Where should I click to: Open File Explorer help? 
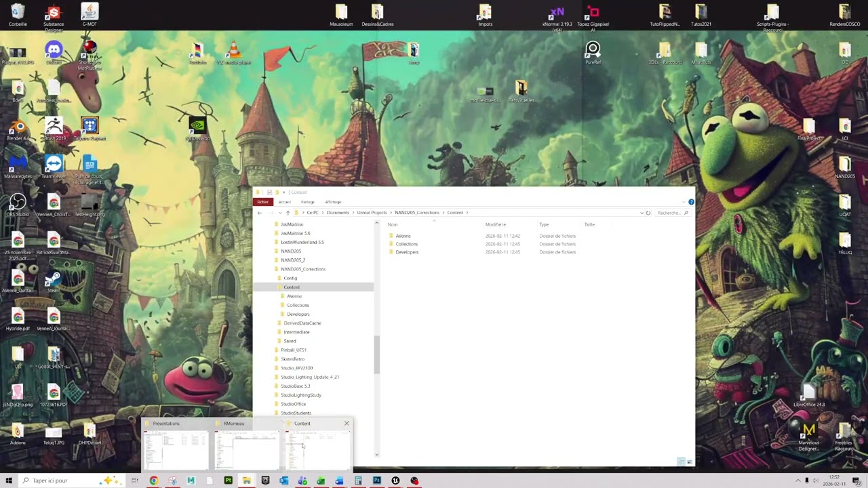(691, 202)
